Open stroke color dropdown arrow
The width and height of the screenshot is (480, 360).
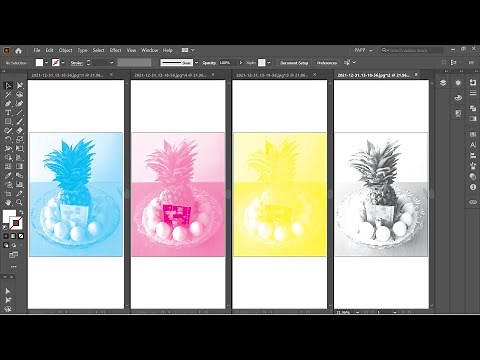coord(63,63)
